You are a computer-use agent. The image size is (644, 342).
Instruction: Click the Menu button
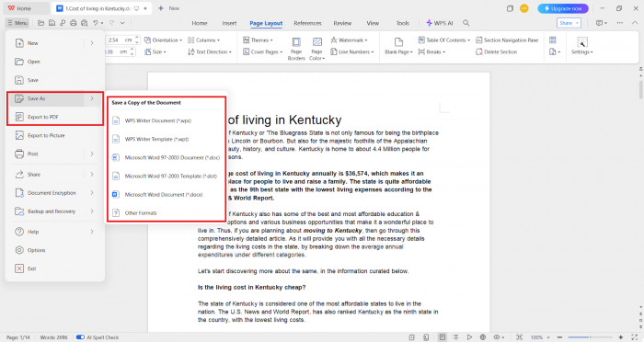17,23
